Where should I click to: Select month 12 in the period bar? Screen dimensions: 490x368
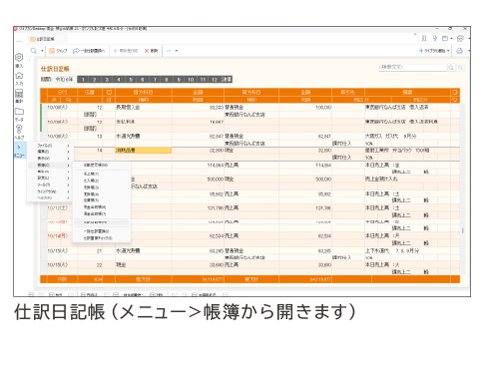point(214,80)
